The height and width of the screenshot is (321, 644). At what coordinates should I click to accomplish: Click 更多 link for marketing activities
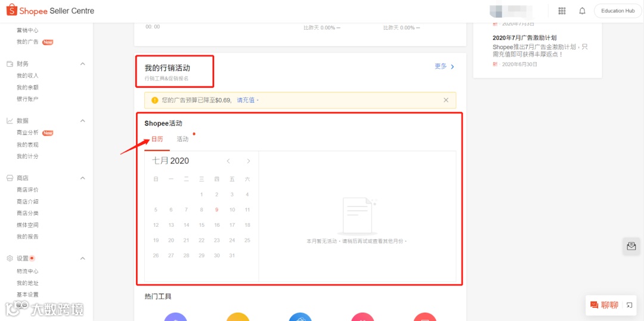pyautogui.click(x=444, y=66)
